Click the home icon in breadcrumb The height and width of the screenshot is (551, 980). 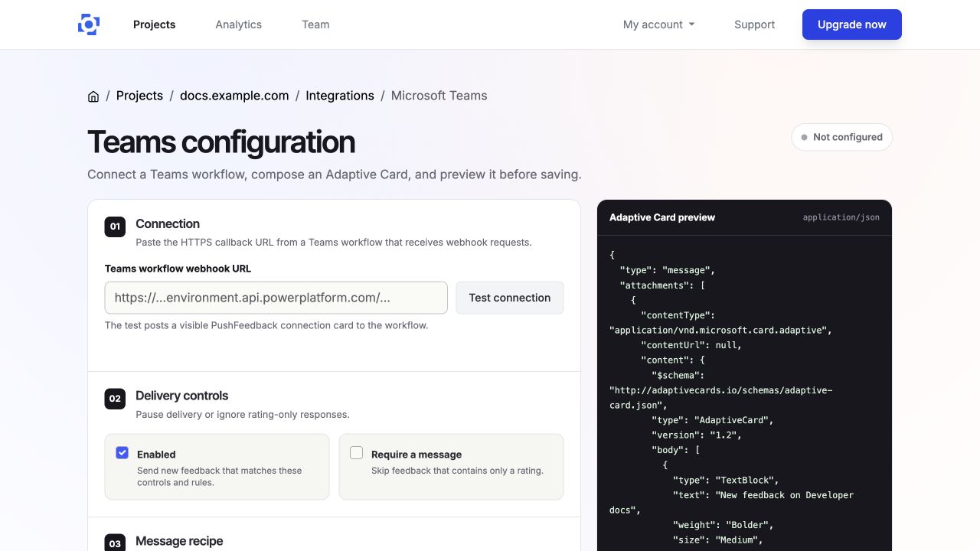93,96
